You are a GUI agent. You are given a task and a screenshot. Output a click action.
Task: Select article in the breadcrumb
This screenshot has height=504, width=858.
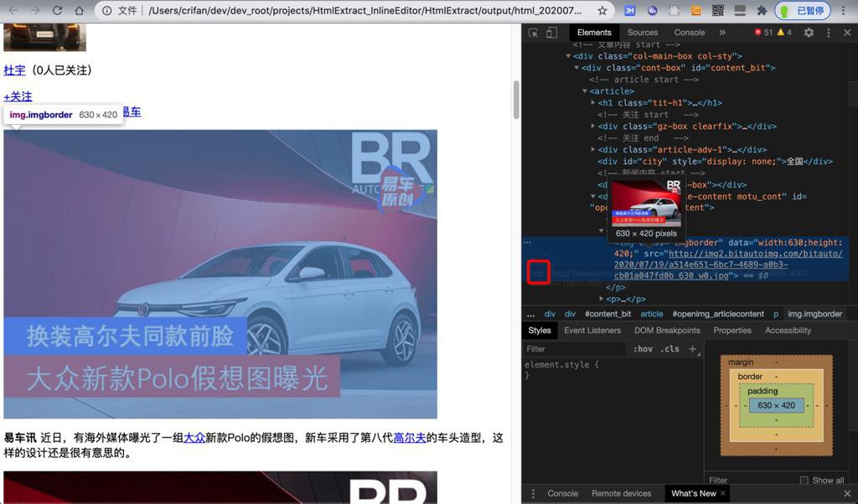tap(652, 314)
